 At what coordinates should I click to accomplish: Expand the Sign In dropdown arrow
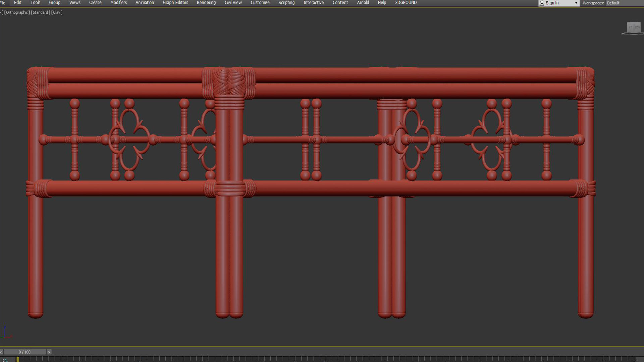tap(576, 3)
